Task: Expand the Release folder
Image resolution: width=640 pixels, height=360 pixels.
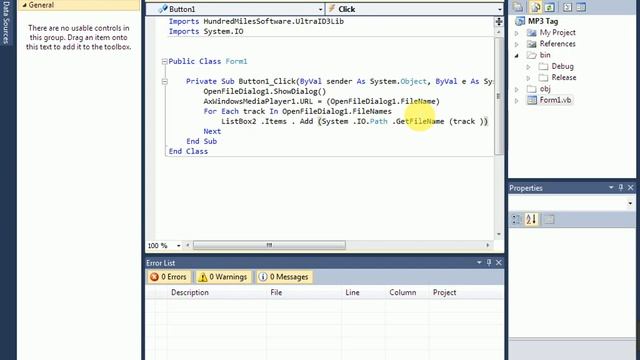Action: tap(529, 78)
